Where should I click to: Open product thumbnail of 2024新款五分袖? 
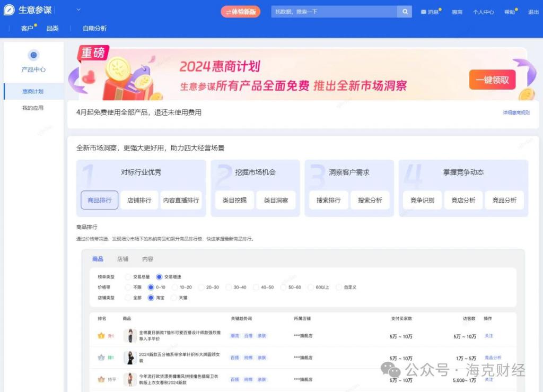coord(130,358)
